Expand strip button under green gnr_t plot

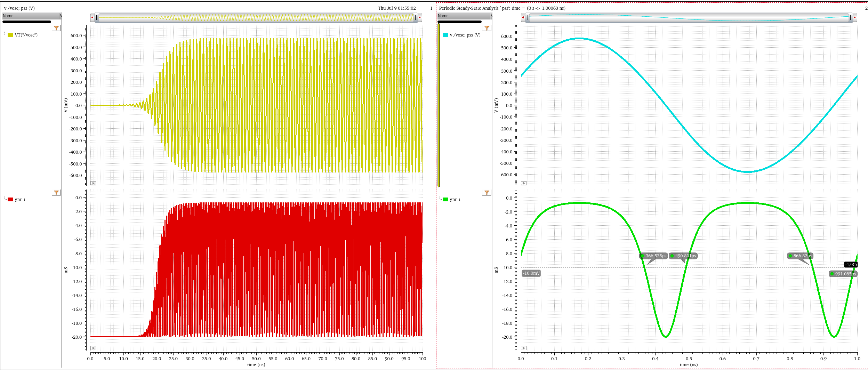point(524,348)
